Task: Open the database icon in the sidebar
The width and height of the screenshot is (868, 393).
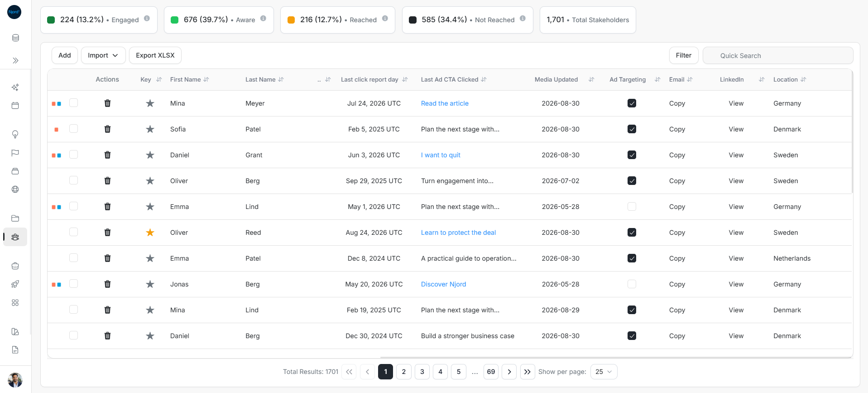Action: click(15, 38)
